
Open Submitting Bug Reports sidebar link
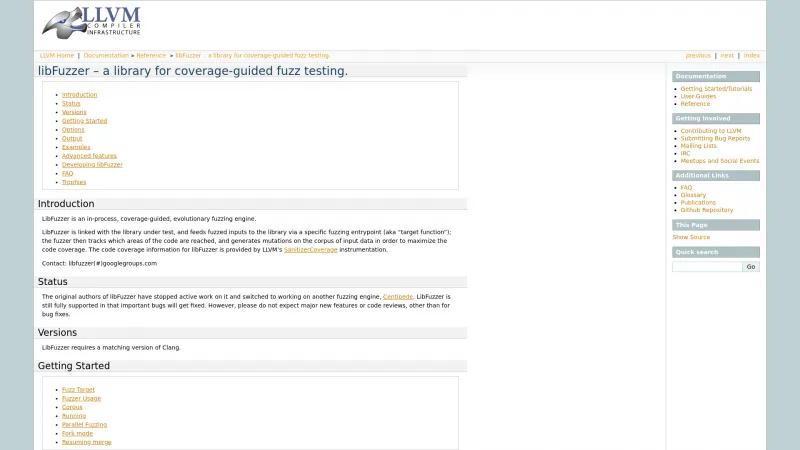[715, 139]
